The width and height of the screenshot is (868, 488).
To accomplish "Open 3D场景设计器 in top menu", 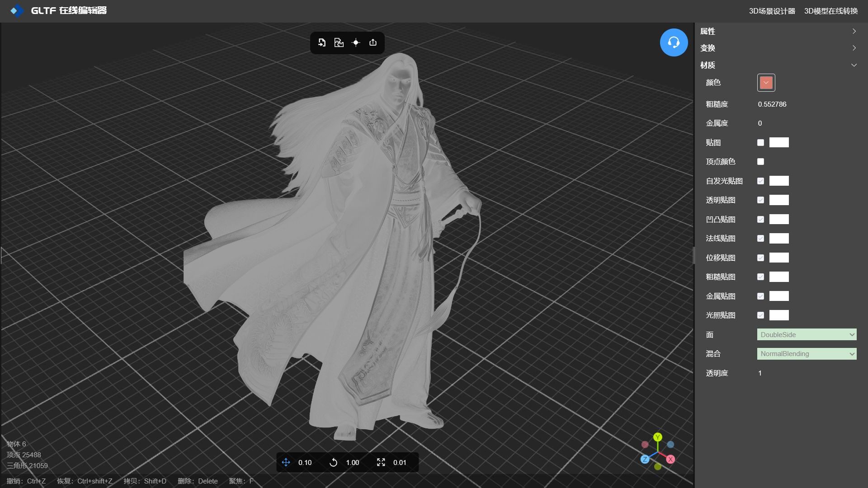I will point(772,11).
